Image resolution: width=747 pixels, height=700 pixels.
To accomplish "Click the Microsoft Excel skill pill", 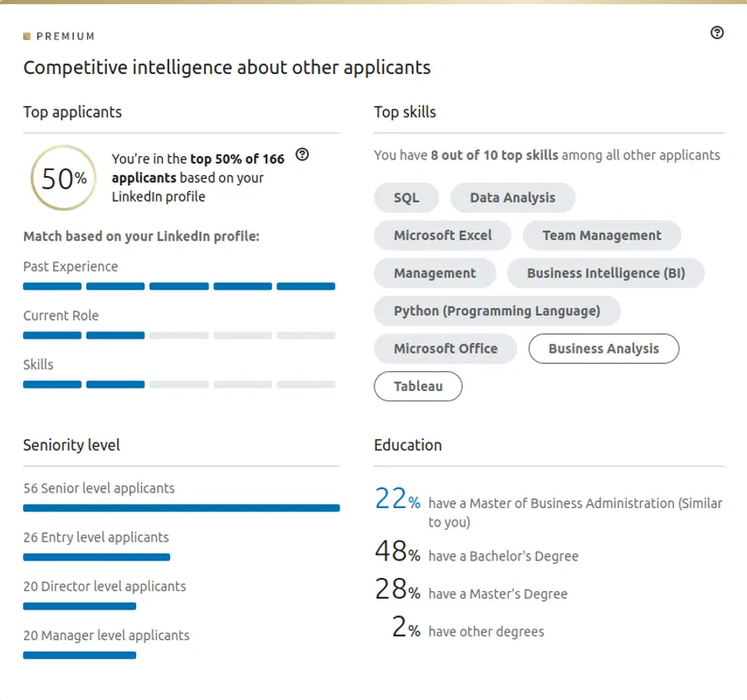I will [x=442, y=236].
